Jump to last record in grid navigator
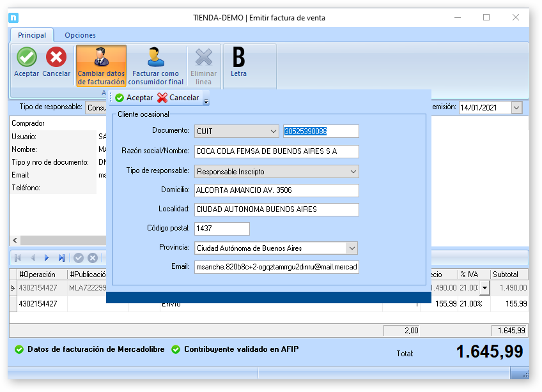This screenshot has height=392, width=542. coord(61,258)
